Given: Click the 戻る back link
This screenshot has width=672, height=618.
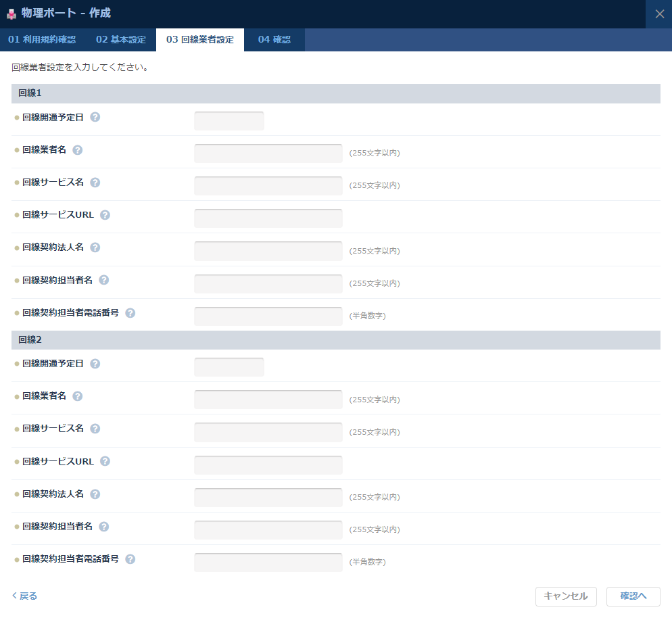Looking at the screenshot, I should coord(25,596).
